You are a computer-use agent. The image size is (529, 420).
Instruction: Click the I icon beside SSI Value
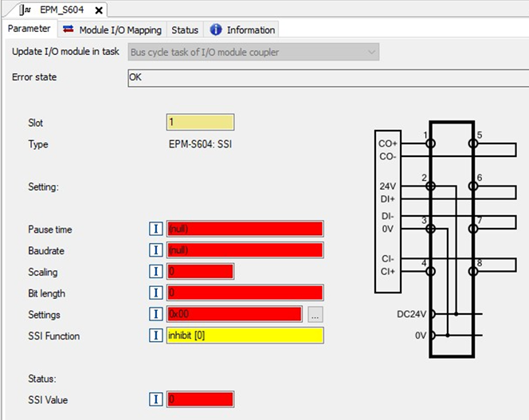point(156,399)
